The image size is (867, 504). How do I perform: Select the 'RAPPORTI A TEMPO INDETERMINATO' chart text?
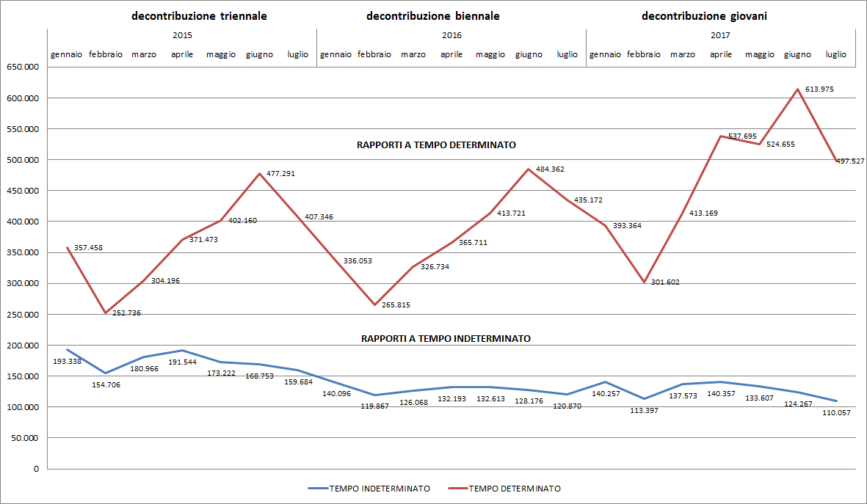coord(446,339)
